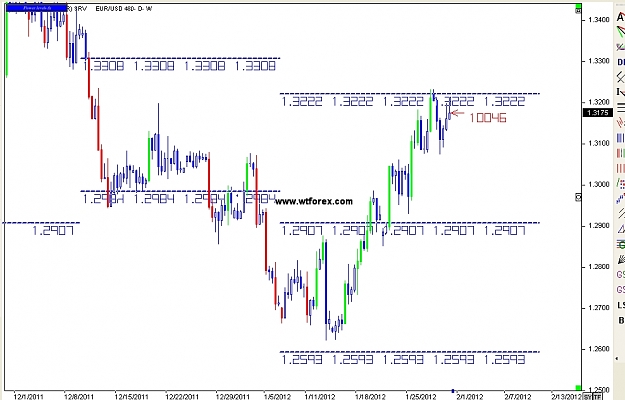Click the LS toolbar button
Image resolution: width=625 pixels, height=400 pixels.
pos(621,305)
